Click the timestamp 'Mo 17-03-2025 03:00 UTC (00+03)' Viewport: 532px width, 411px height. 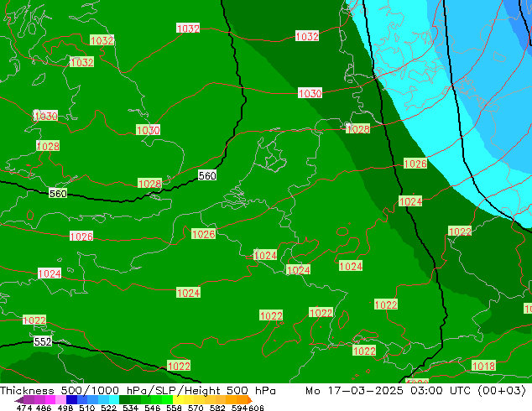point(416,390)
